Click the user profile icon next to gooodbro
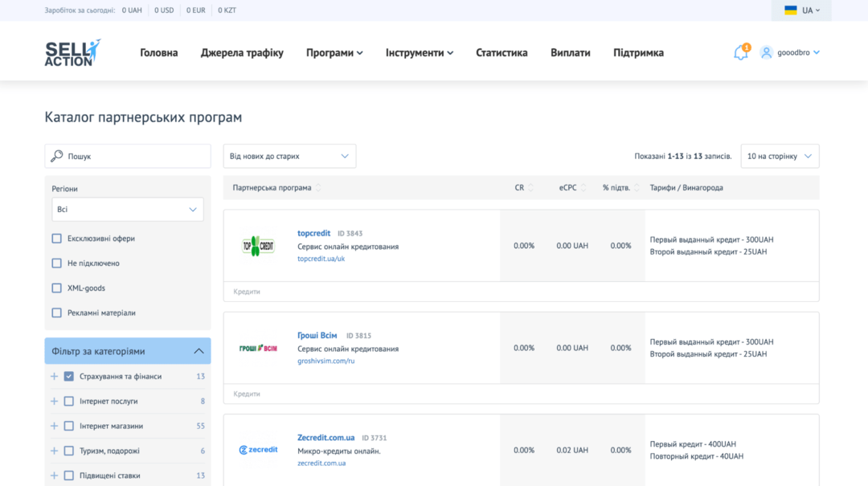868x486 pixels. (x=766, y=51)
